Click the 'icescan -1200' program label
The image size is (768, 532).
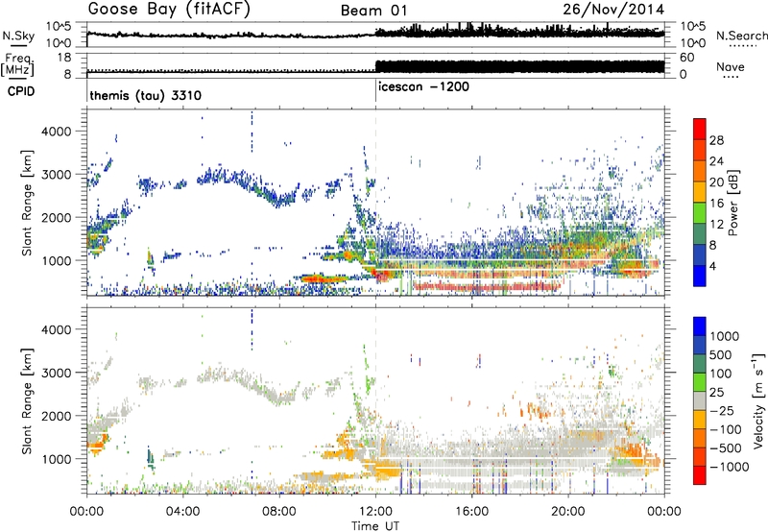(x=423, y=87)
